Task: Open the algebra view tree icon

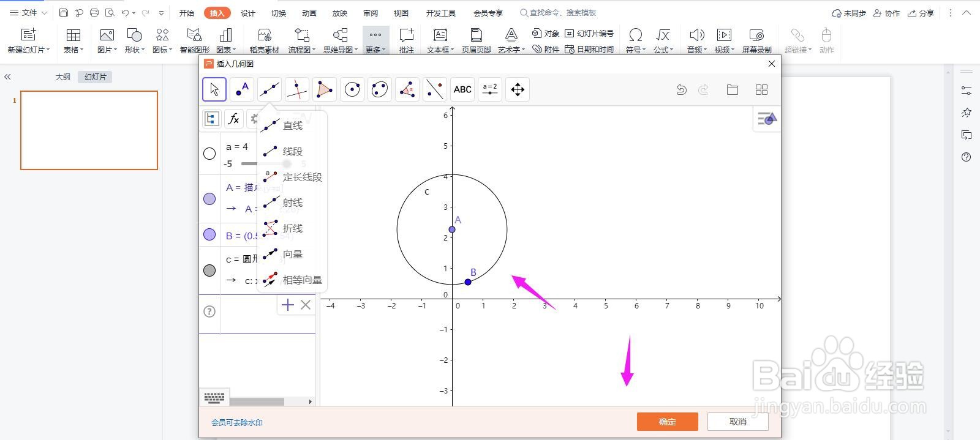Action: pyautogui.click(x=212, y=119)
